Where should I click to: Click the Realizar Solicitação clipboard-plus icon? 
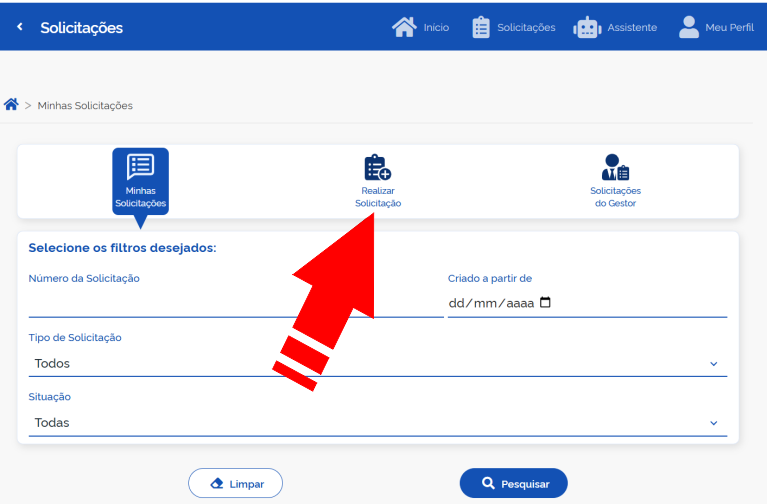[377, 167]
